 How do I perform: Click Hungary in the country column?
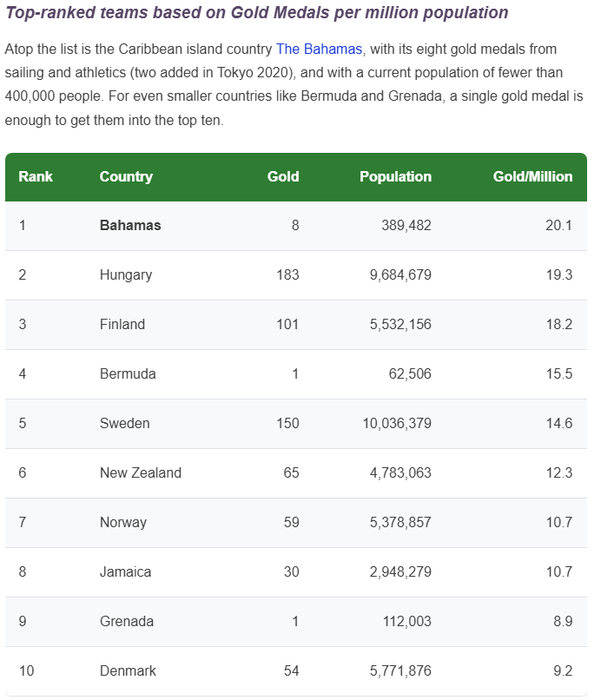pos(126,274)
